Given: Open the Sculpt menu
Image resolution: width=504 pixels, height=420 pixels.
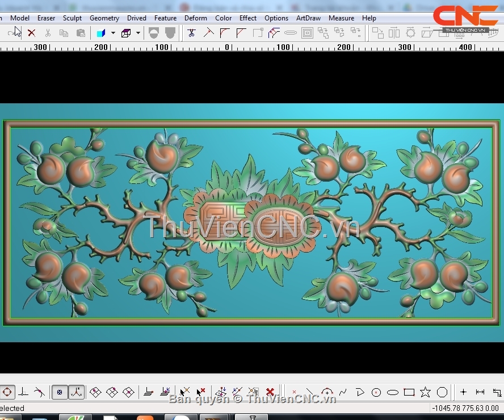Looking at the screenshot, I should pyautogui.click(x=72, y=18).
